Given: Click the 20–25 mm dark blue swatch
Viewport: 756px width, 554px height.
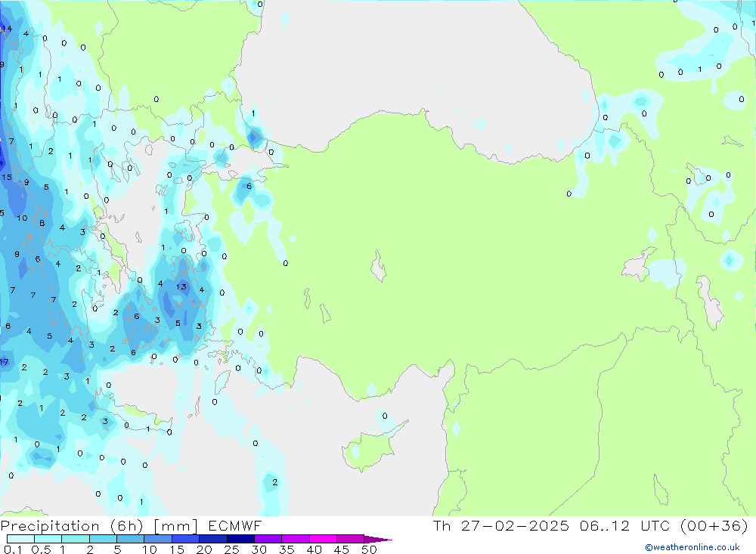Looking at the screenshot, I should (213, 539).
